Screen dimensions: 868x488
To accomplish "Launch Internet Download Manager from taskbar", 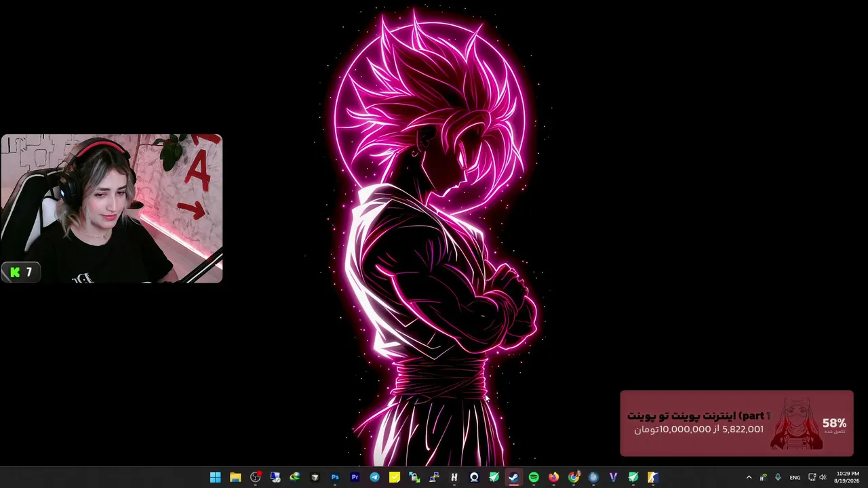I will (295, 477).
